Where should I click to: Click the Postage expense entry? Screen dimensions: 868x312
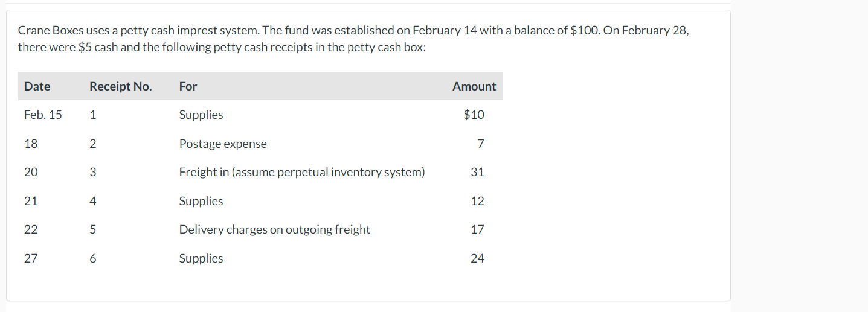tap(223, 144)
